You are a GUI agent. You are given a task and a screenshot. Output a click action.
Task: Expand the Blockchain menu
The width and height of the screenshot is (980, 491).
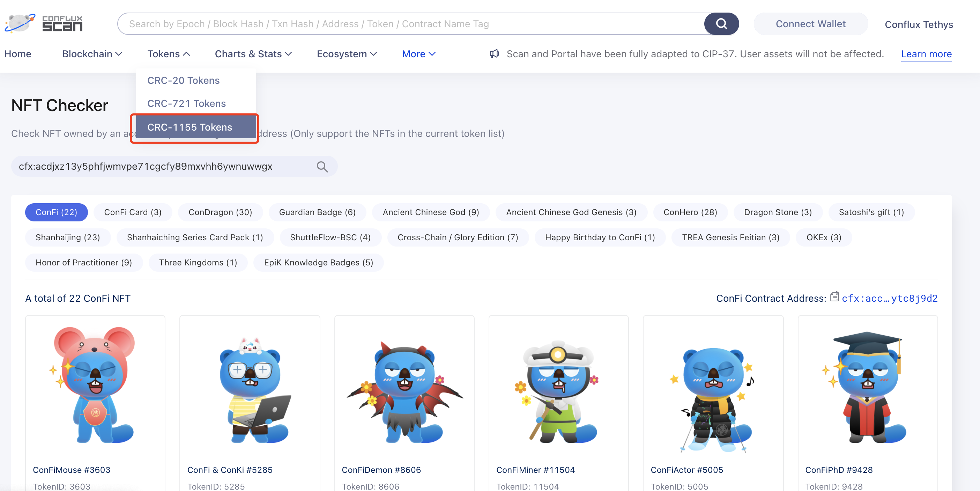tap(92, 54)
